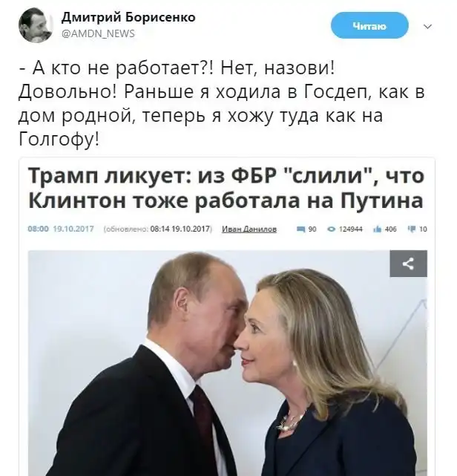Select the tweet text about Госдеп
Screen dimensions: 457x476
[x=221, y=103]
